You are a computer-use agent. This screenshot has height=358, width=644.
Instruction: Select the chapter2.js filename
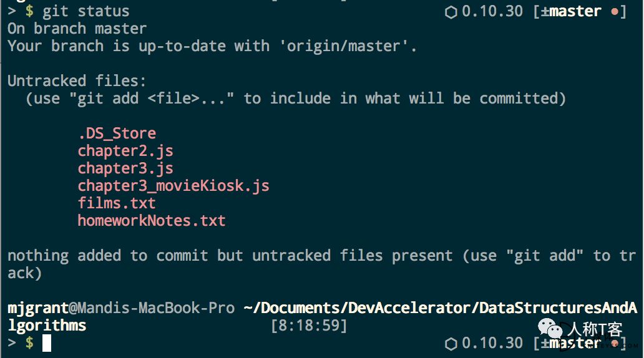coord(125,150)
